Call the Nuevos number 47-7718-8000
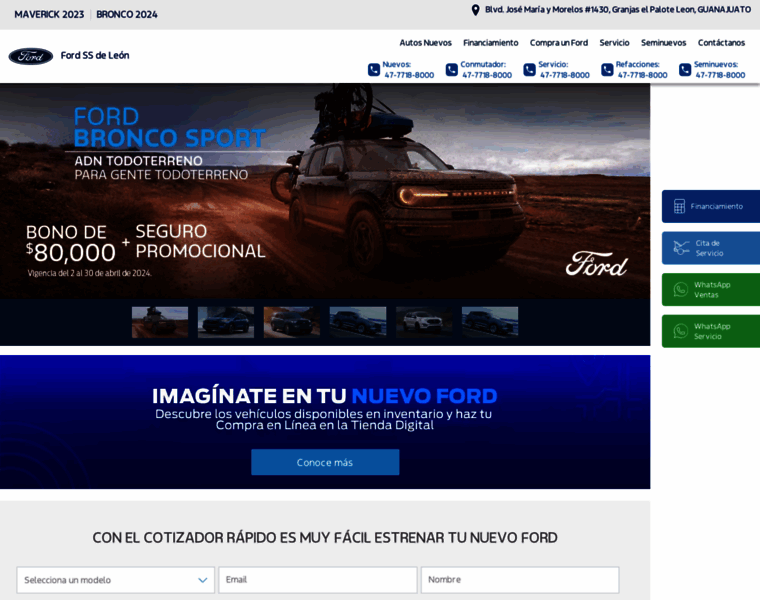 coord(409,75)
